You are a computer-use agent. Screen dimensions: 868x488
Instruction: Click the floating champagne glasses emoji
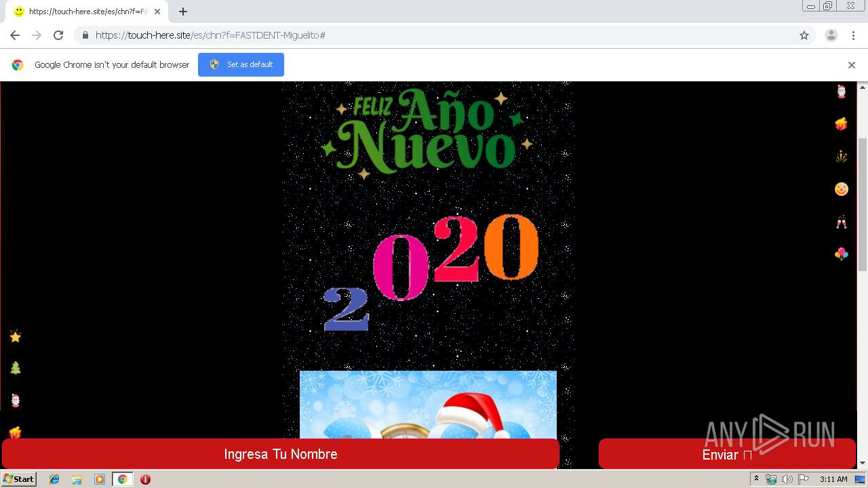[841, 222]
